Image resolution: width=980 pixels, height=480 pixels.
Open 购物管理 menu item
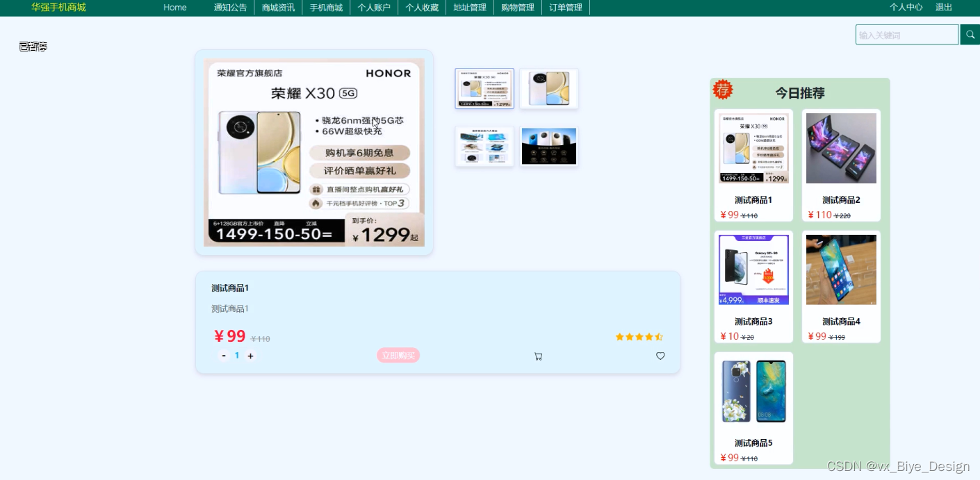point(518,8)
